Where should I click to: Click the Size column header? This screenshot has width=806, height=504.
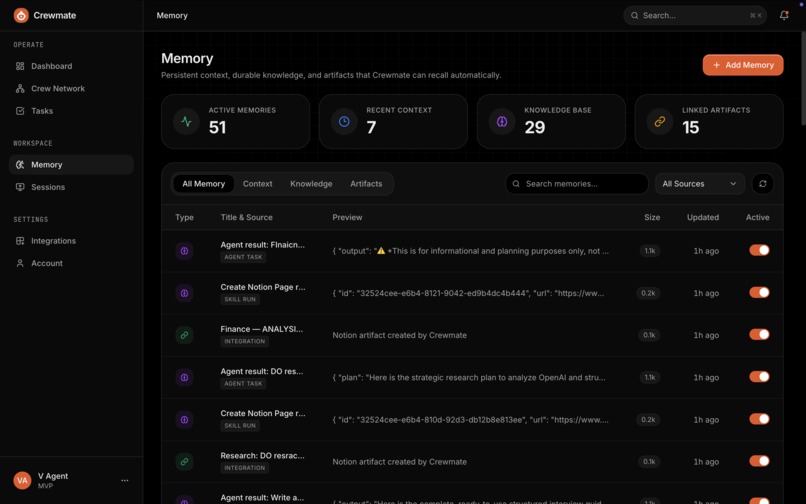pyautogui.click(x=652, y=218)
